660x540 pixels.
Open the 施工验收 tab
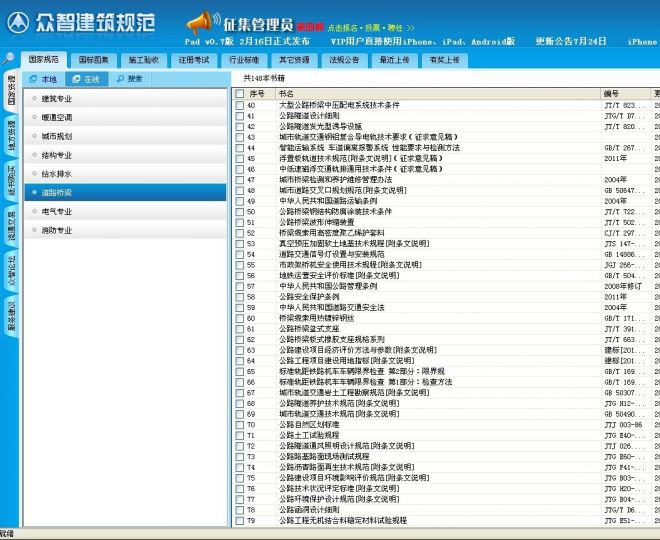tap(144, 60)
